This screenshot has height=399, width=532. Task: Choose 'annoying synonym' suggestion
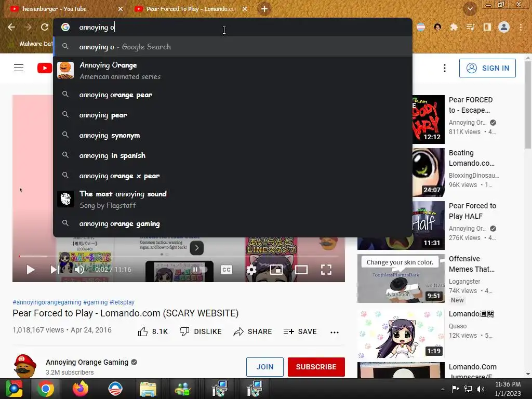[x=233, y=135]
